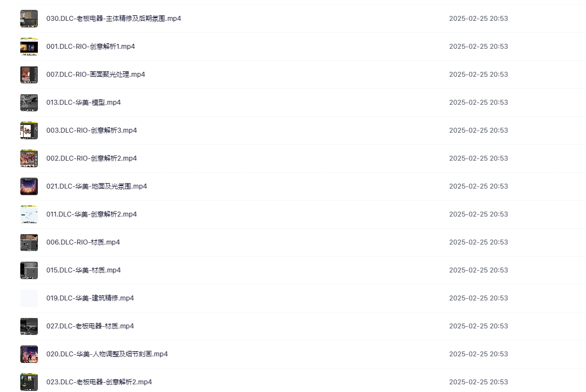Open 019.DLC-华美-建筑精修.mp4 file name
Screen dimensions: 586x392
90,298
